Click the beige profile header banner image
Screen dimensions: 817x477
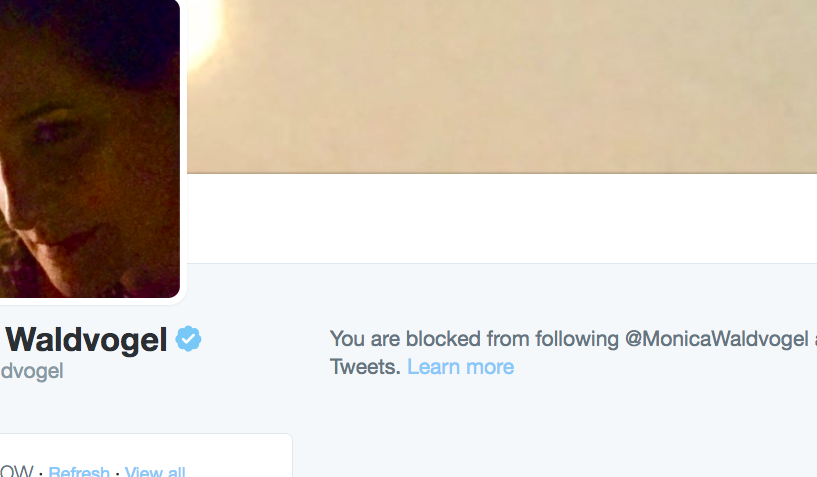[x=502, y=86]
